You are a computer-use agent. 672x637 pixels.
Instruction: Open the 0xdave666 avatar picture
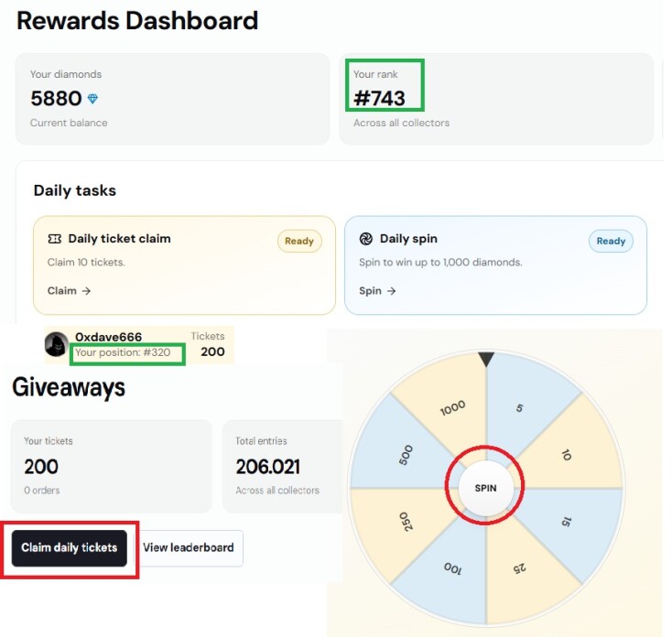tap(56, 344)
